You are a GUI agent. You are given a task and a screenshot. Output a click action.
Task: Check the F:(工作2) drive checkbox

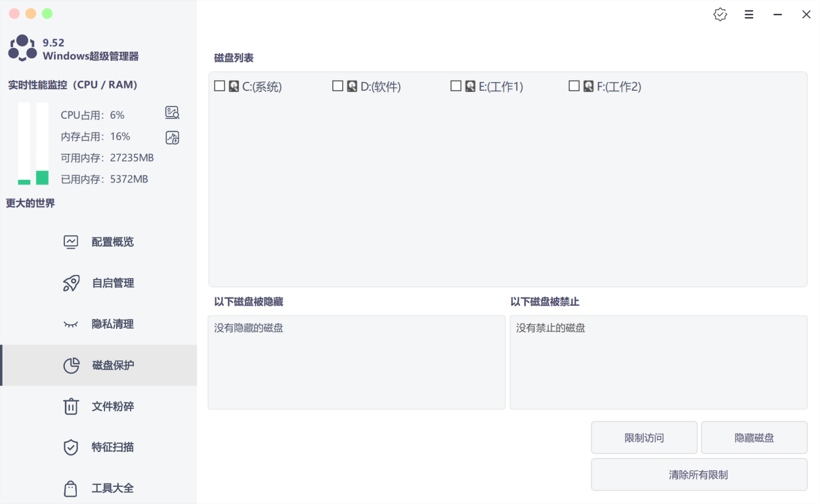(573, 85)
